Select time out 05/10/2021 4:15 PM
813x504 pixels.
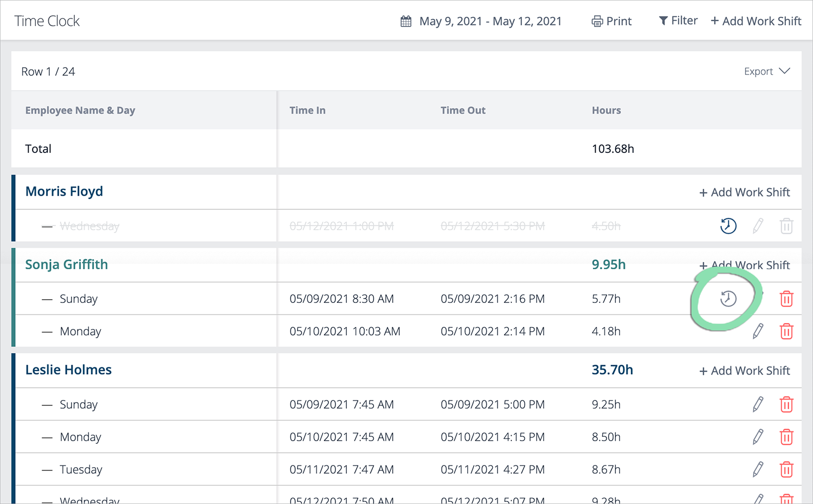493,437
